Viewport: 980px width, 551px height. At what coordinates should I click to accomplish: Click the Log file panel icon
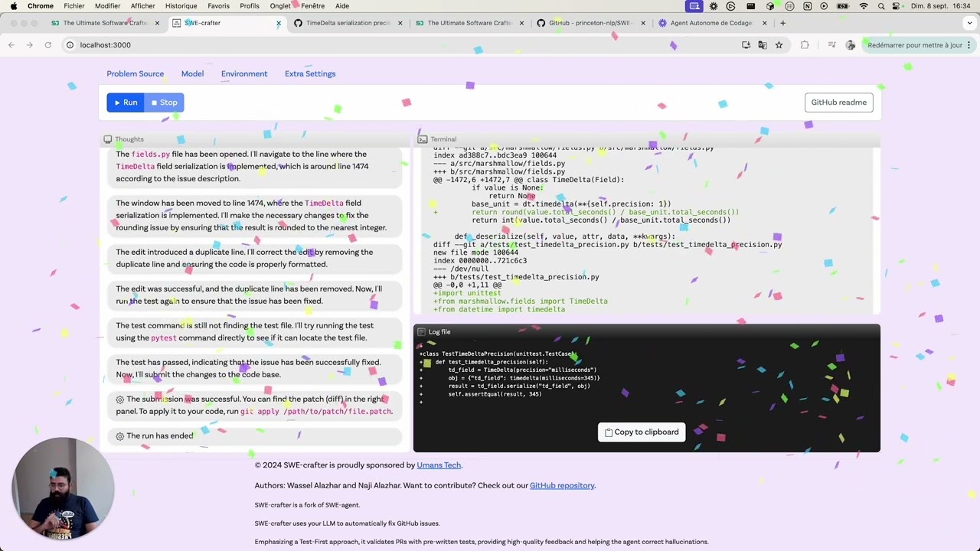(x=421, y=332)
